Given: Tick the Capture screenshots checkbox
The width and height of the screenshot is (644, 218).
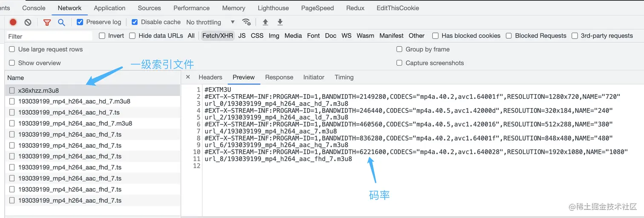Looking at the screenshot, I should (399, 63).
